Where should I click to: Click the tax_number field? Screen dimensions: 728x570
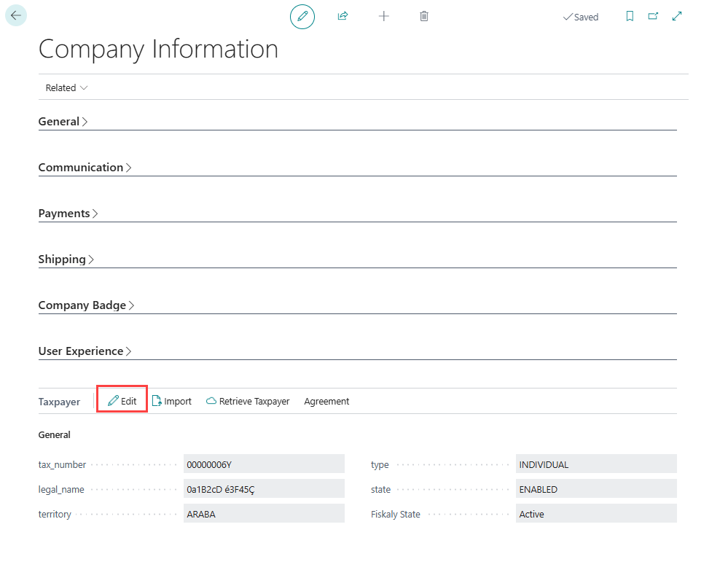263,464
